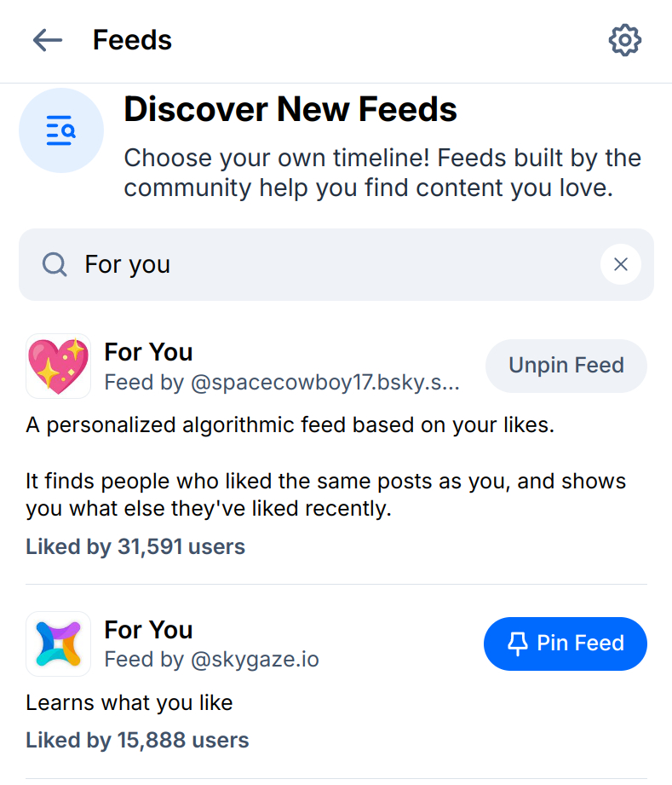This screenshot has width=672, height=785.
Task: Open the @skygaze.io feed author line
Action: (x=211, y=659)
